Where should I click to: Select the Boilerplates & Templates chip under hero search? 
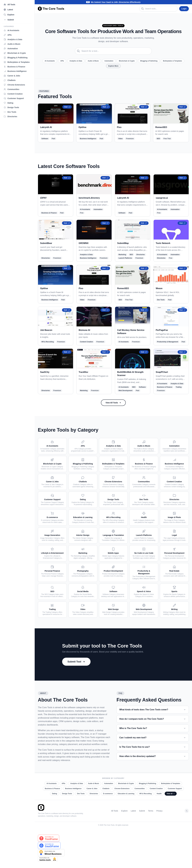[172, 61]
